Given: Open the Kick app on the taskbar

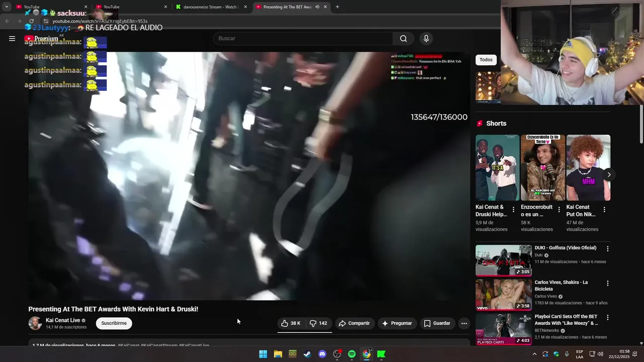Looking at the screenshot, I should pyautogui.click(x=381, y=354).
